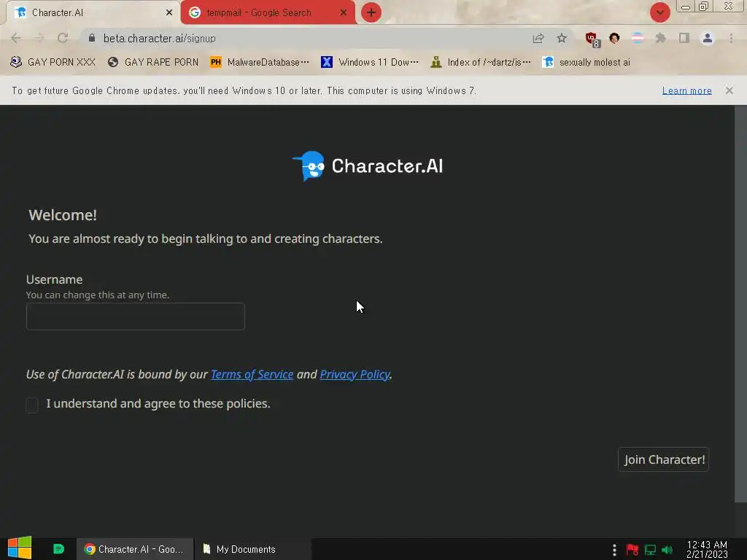The image size is (747, 560).
Task: Open the Windows Start button
Action: (x=20, y=548)
